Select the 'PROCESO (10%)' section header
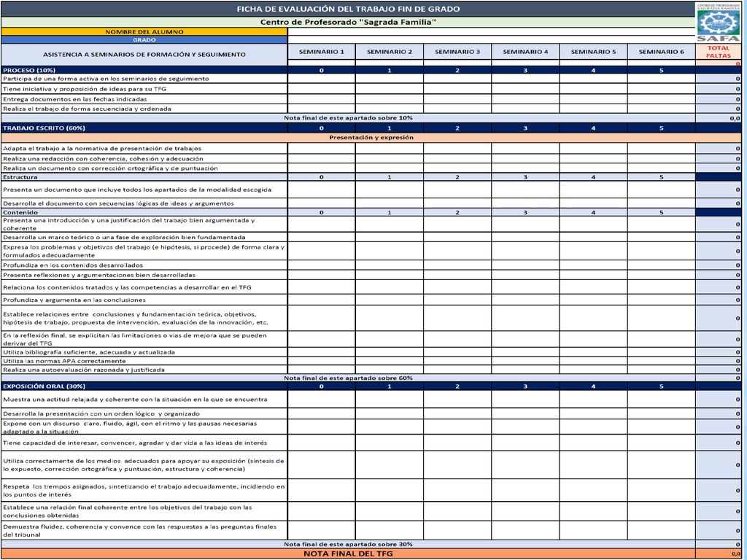The width and height of the screenshot is (747, 560). [x=144, y=70]
